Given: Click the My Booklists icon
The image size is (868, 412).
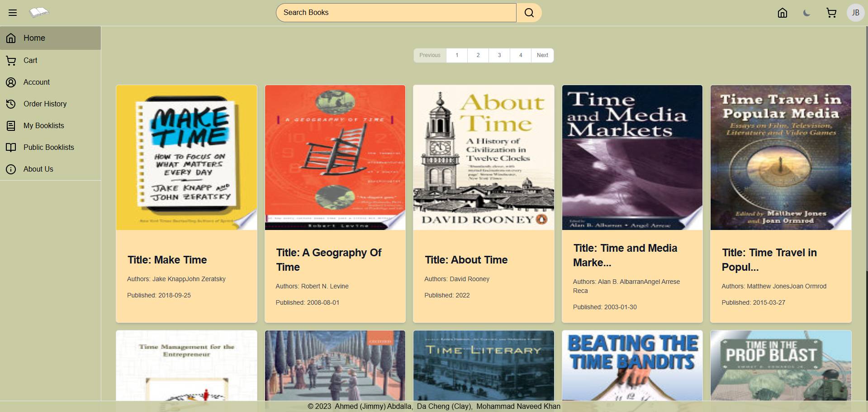Looking at the screenshot, I should pyautogui.click(x=11, y=125).
